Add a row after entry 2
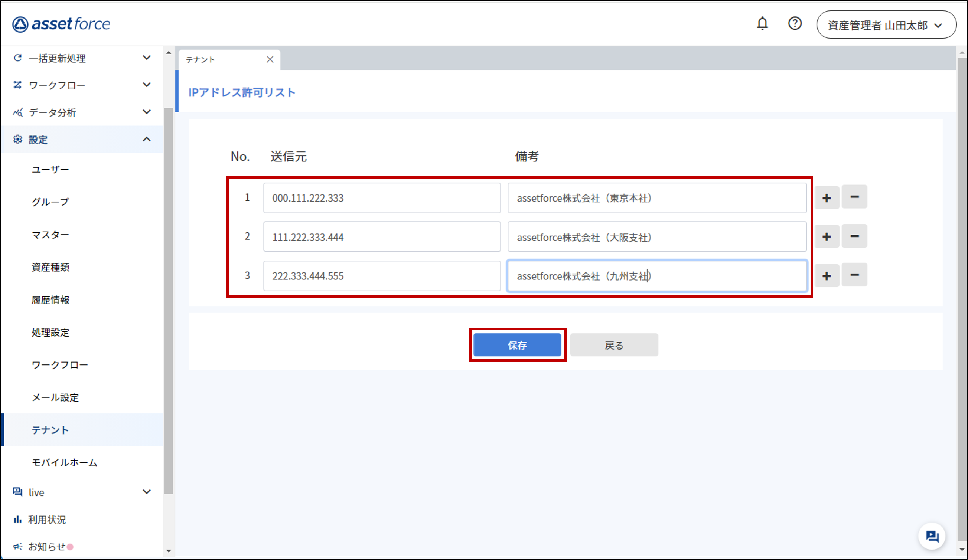Viewport: 968px width, 560px height. [x=827, y=236]
